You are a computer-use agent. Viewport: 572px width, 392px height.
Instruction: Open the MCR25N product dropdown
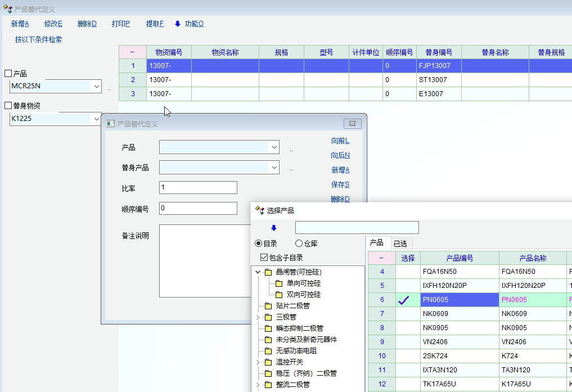(x=97, y=87)
